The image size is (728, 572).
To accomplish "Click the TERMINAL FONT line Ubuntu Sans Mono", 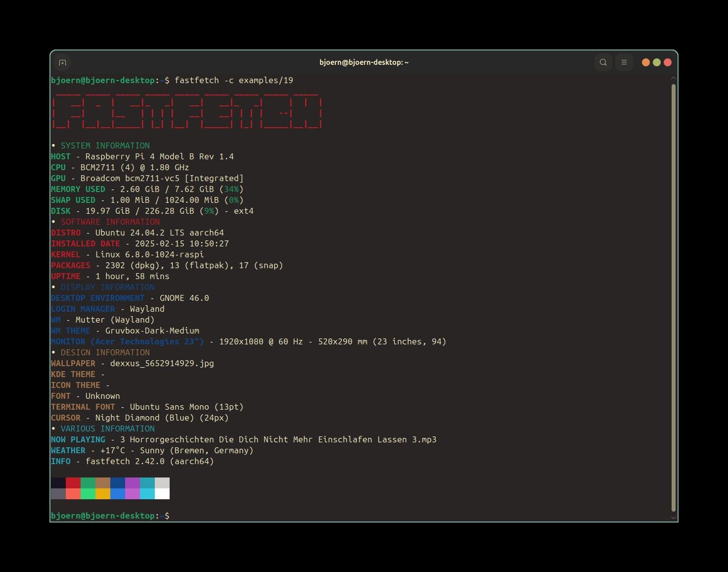I will (x=147, y=407).
